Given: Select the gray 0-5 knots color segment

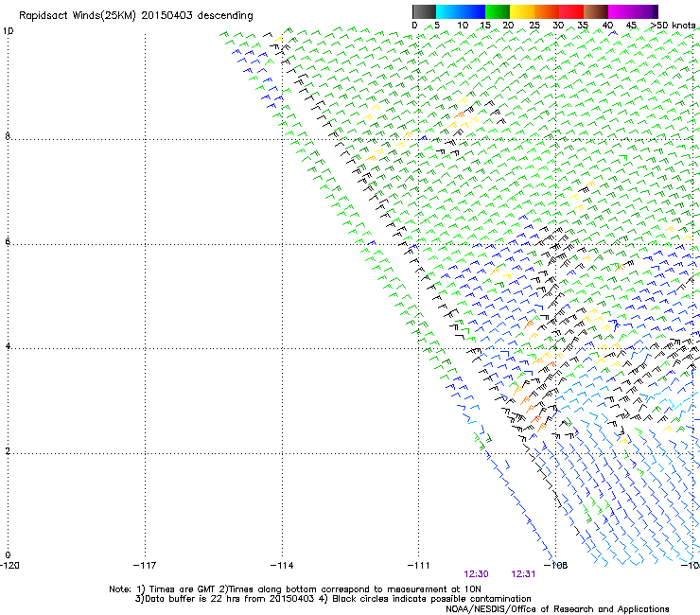Looking at the screenshot, I should click(x=425, y=11).
